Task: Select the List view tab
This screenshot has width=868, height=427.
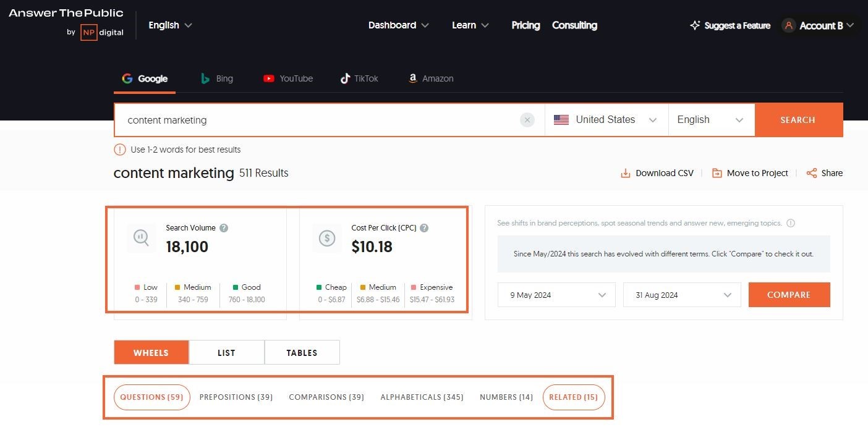Action: coord(227,352)
